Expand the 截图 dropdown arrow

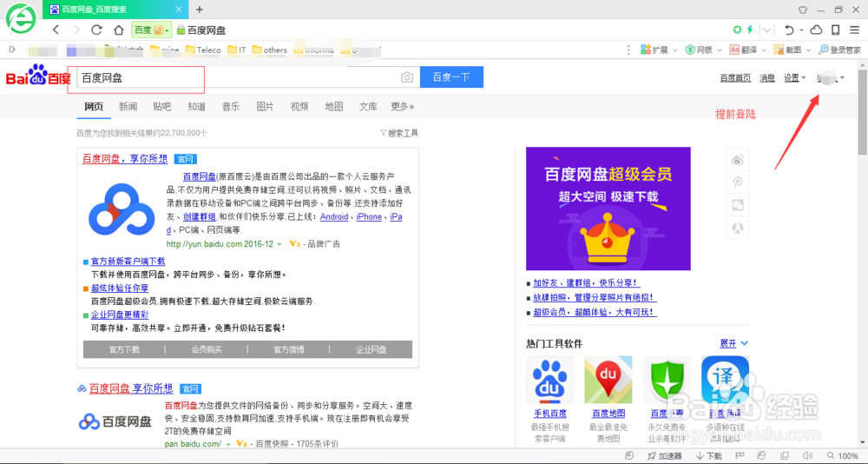pos(807,50)
